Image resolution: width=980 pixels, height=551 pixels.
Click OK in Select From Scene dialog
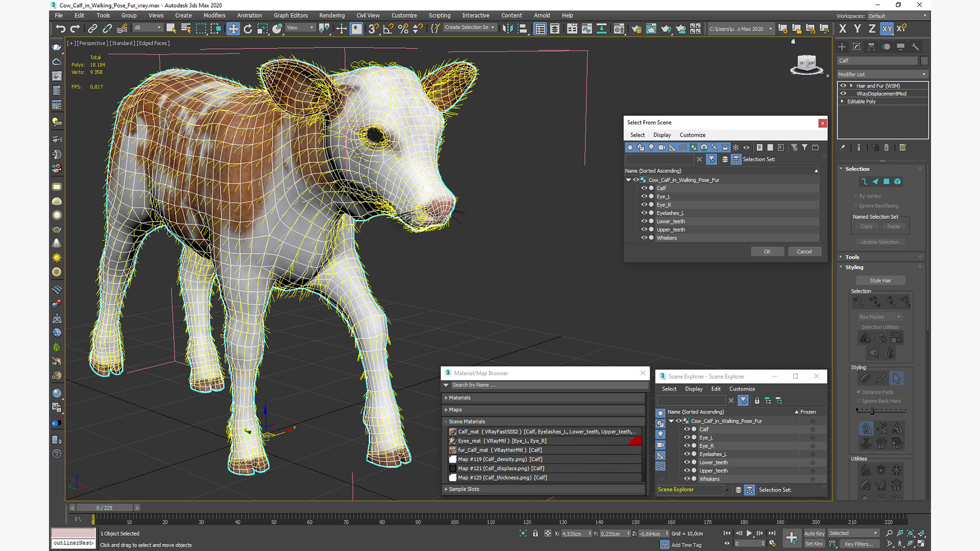[x=767, y=252]
